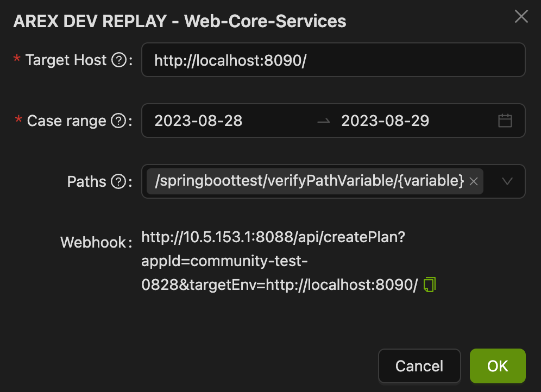Click the OK button

(498, 366)
